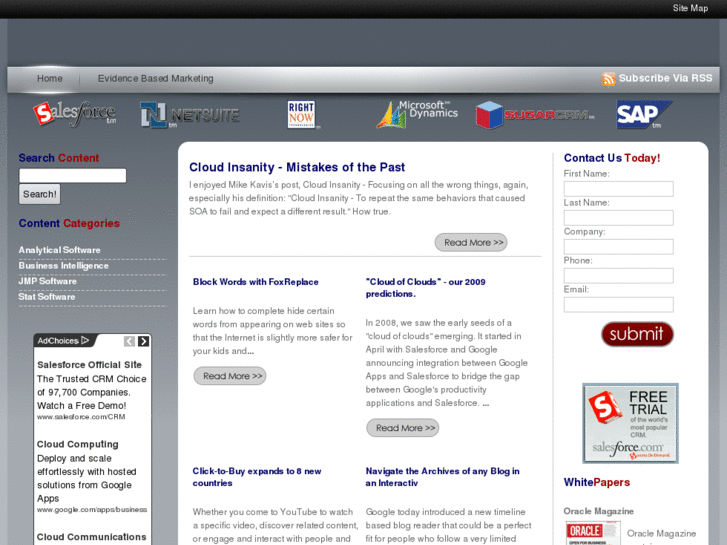Viewport: 727px width, 545px height.
Task: Open Stat Software category
Action: coord(46,297)
